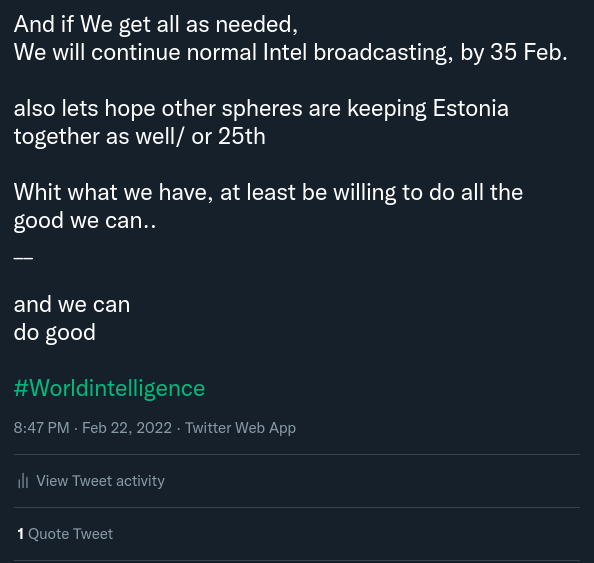Click the line 'do good'
The image size is (594, 563).
[55, 333]
